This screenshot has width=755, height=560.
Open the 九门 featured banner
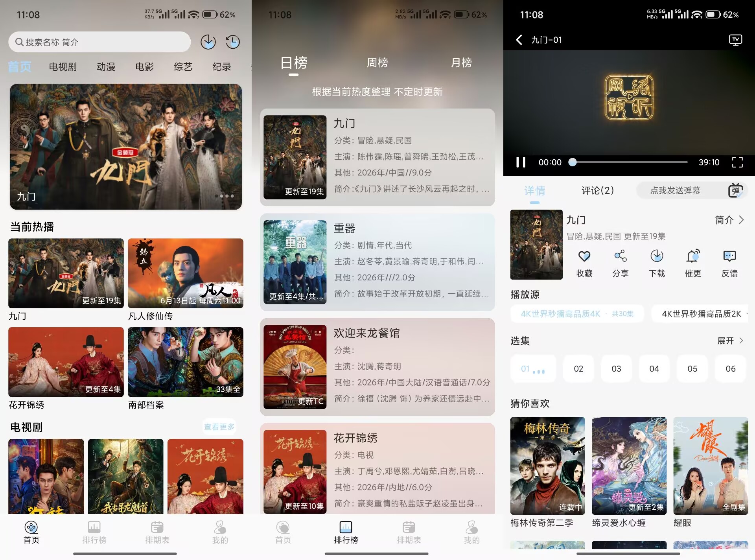(126, 146)
